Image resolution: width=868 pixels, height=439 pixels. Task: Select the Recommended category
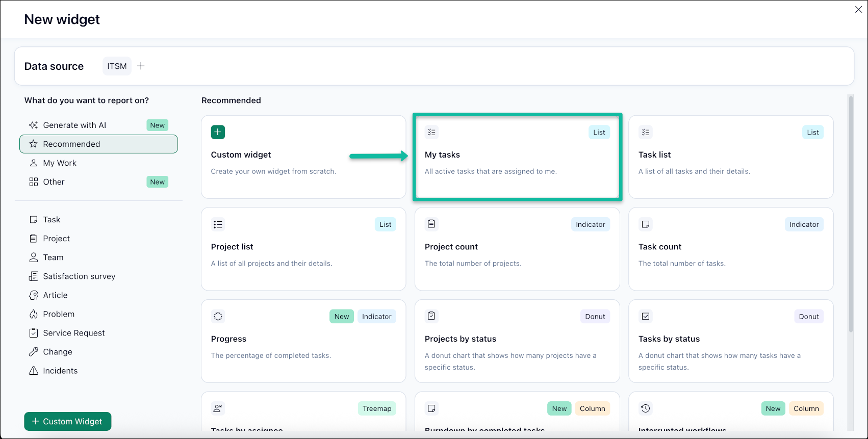tap(98, 144)
